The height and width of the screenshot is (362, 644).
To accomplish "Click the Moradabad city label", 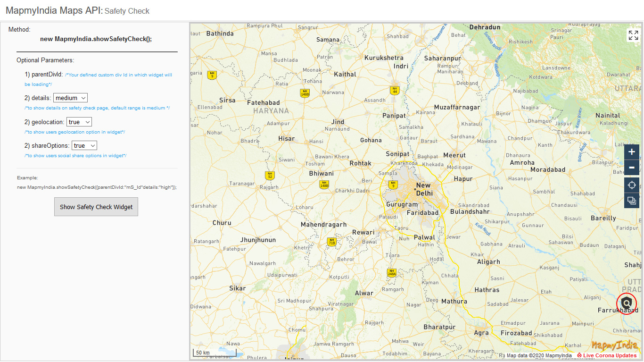I will (x=548, y=169).
